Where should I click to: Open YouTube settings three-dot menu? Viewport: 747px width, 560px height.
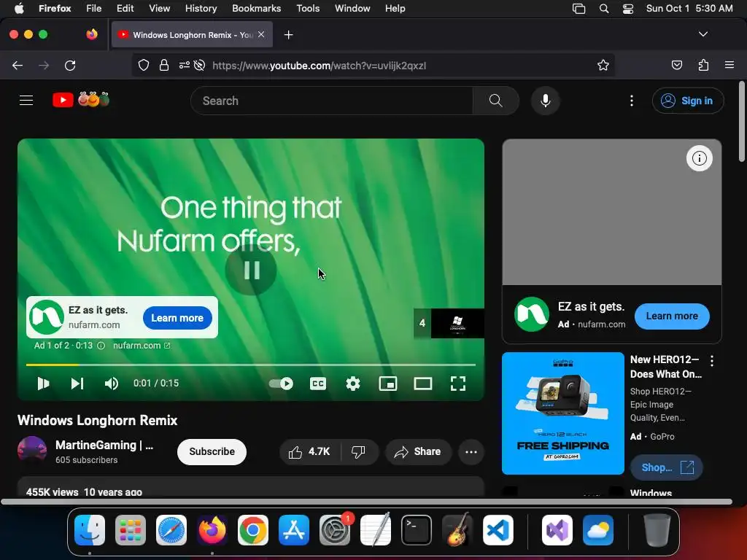click(x=632, y=101)
